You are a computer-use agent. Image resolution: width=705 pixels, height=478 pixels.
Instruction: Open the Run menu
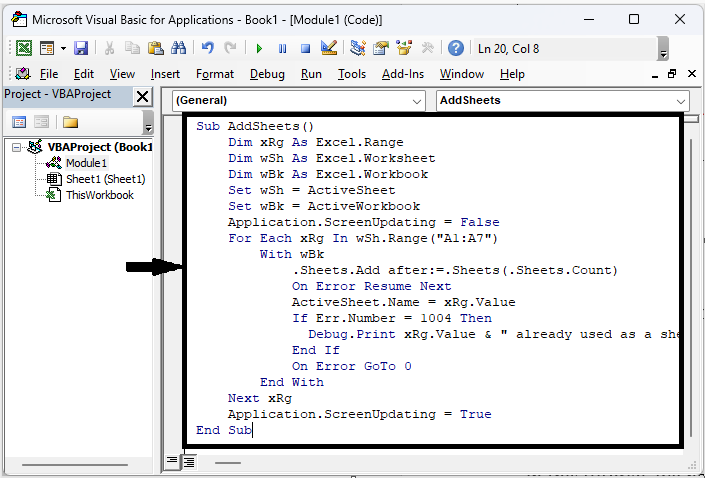[x=311, y=74]
